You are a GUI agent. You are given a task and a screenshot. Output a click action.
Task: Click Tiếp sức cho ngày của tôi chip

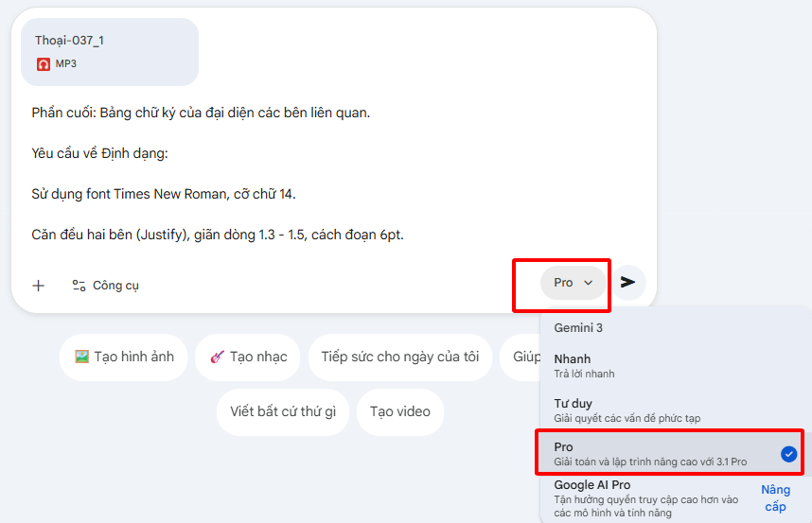[x=399, y=357]
